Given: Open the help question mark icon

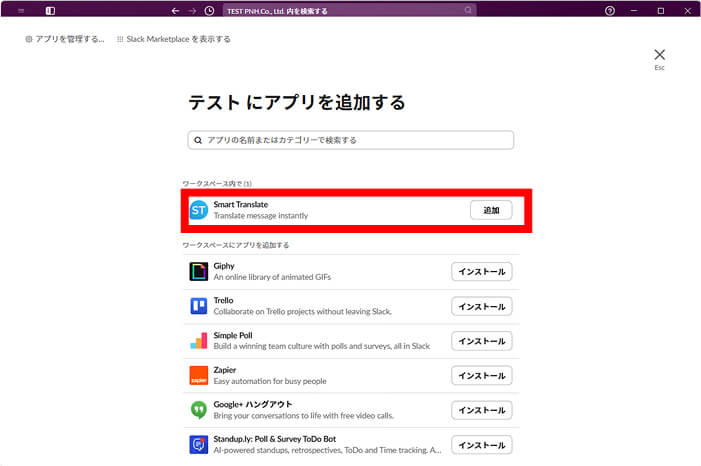Looking at the screenshot, I should 610,11.
